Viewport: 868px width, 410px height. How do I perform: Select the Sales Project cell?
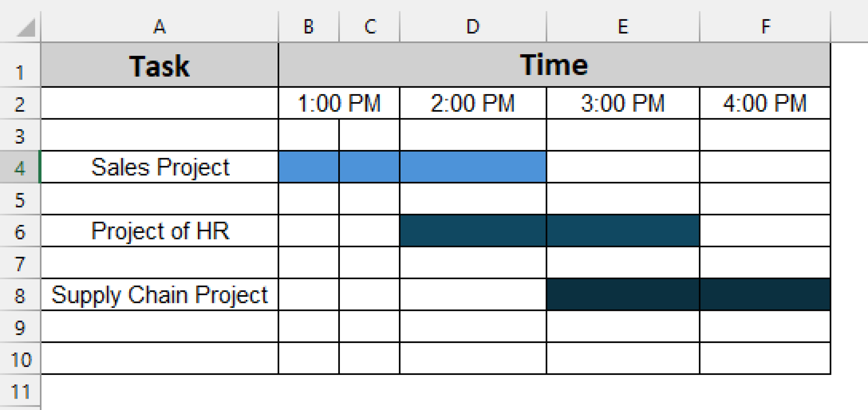click(x=159, y=166)
